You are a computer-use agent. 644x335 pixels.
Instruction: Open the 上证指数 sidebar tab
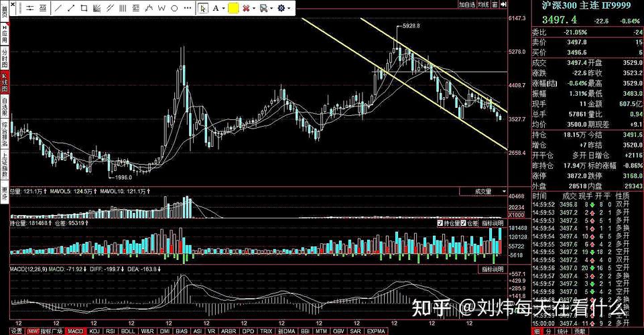5,165
